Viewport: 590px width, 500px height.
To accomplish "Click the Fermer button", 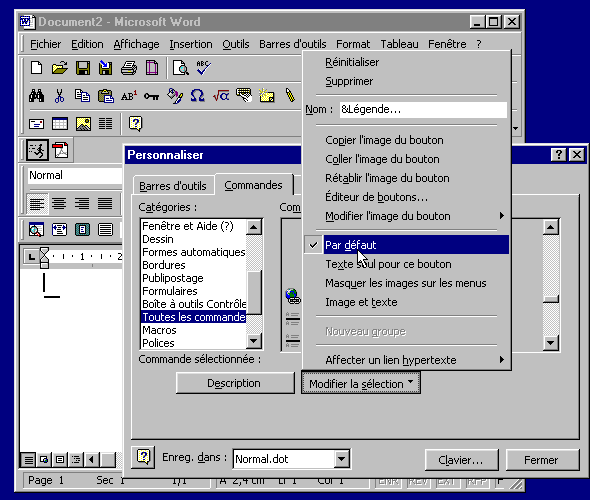I will [542, 460].
